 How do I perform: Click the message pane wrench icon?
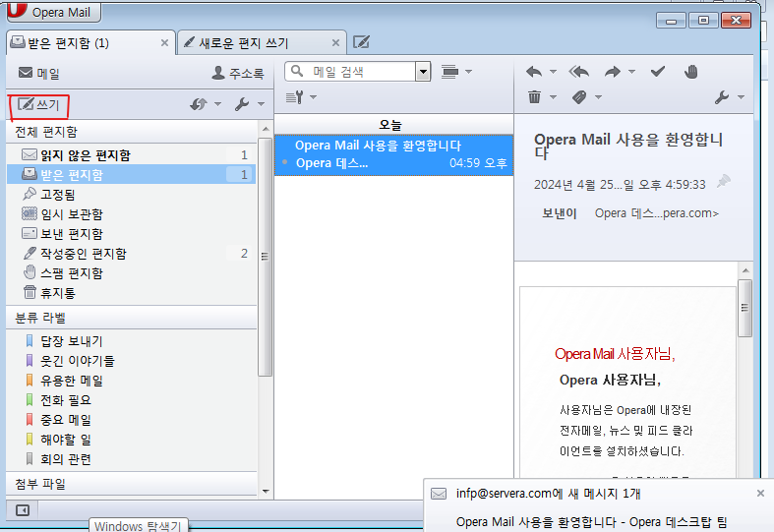pos(722,97)
